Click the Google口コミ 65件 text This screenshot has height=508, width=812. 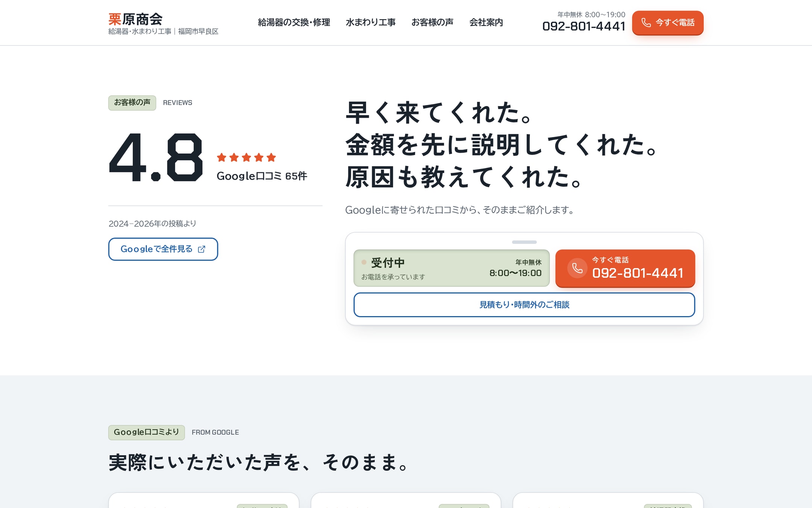click(262, 176)
